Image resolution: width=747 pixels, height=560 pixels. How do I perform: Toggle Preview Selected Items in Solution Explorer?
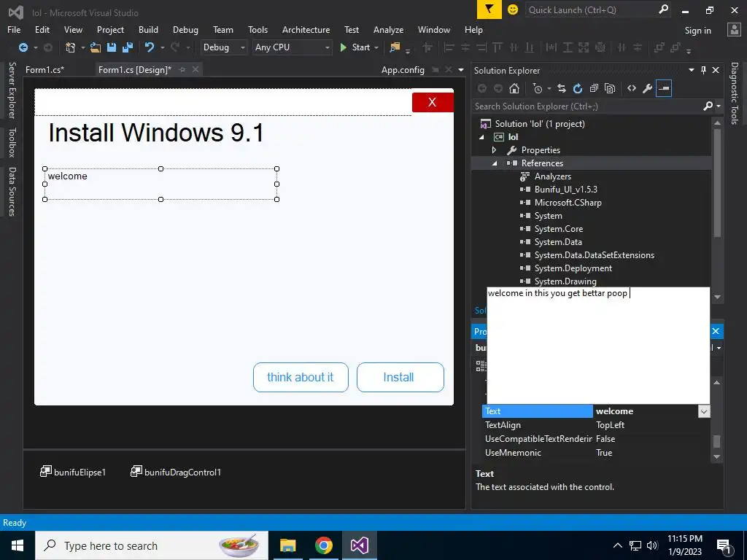[x=664, y=88]
